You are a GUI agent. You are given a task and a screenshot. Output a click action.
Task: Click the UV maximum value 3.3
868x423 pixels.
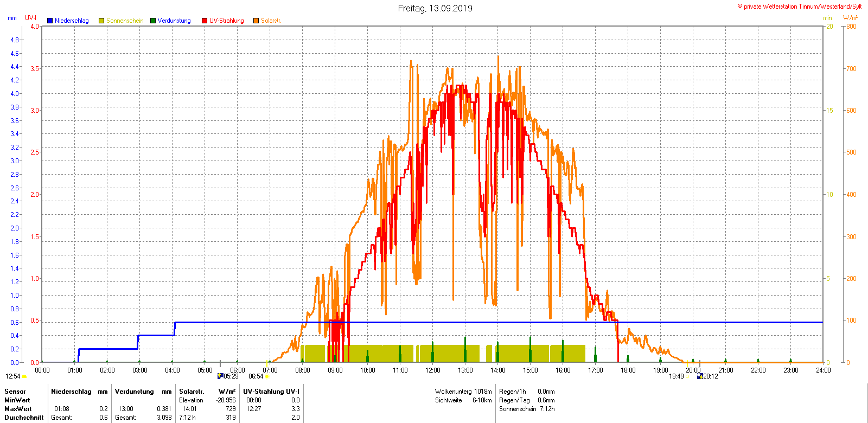(x=296, y=409)
